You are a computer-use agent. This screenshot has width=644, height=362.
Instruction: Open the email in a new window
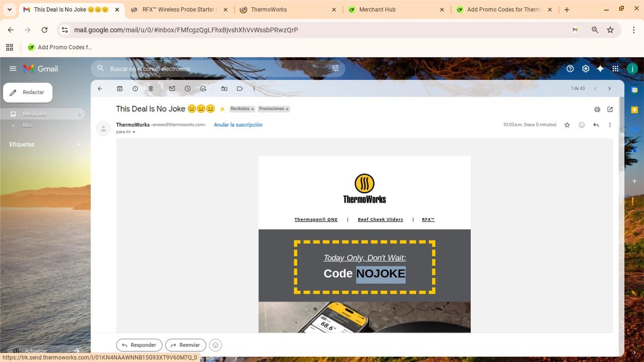coord(610,110)
